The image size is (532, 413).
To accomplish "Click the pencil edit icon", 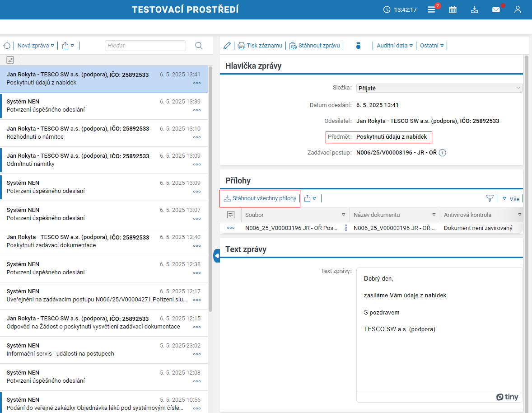I will [227, 46].
